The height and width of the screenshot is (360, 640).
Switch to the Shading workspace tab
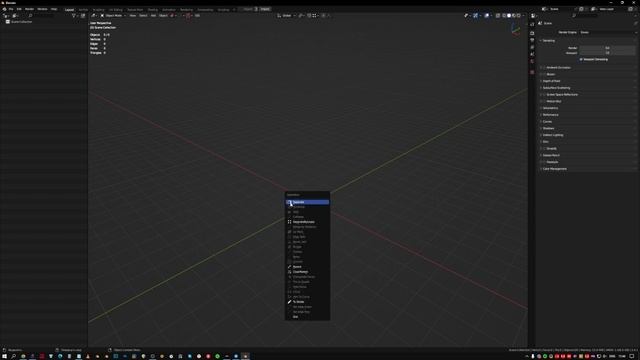153,9
